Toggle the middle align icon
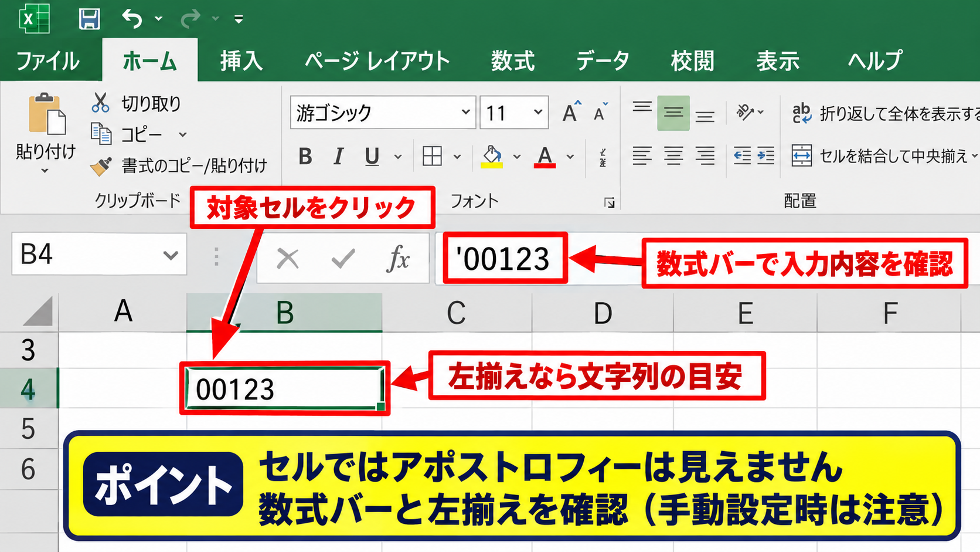Viewport: 980px width, 552px height. [673, 113]
